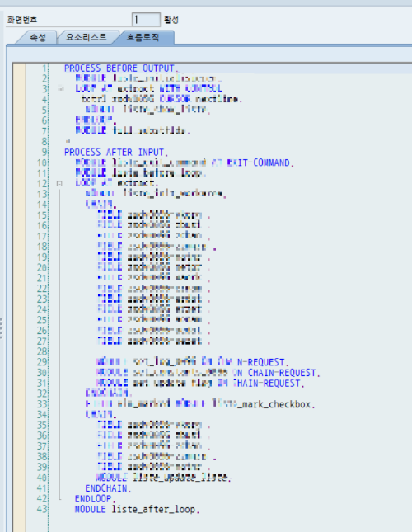The width and height of the screenshot is (412, 532).
Task: Click the PROCESS BEFORE OUTPUT statement
Action: 121,68
